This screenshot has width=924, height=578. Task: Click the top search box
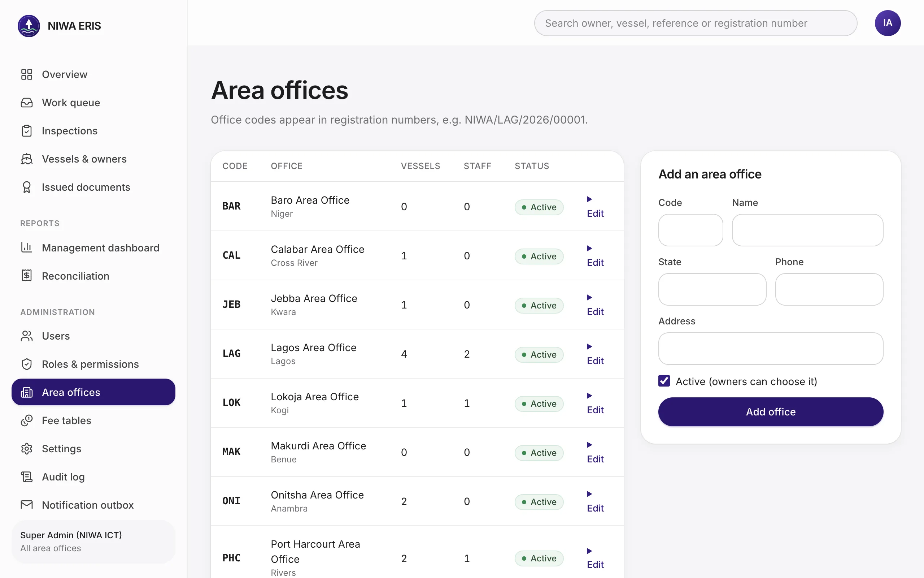point(695,23)
